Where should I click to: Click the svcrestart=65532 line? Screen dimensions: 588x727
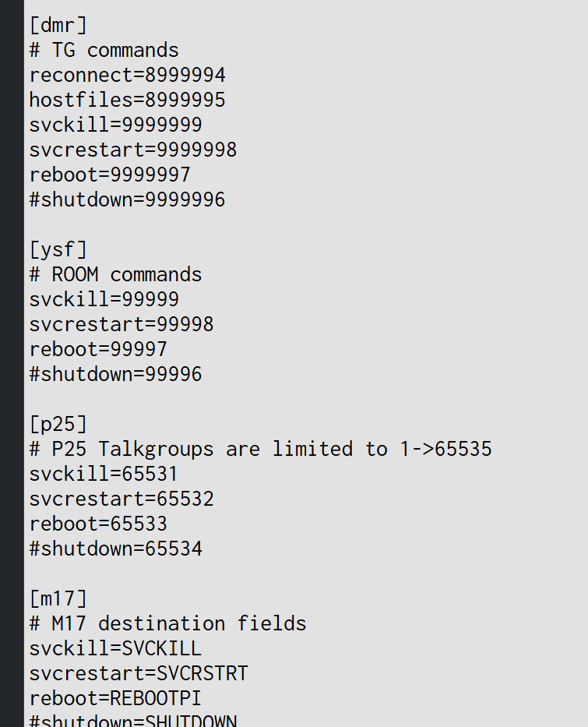(x=121, y=499)
